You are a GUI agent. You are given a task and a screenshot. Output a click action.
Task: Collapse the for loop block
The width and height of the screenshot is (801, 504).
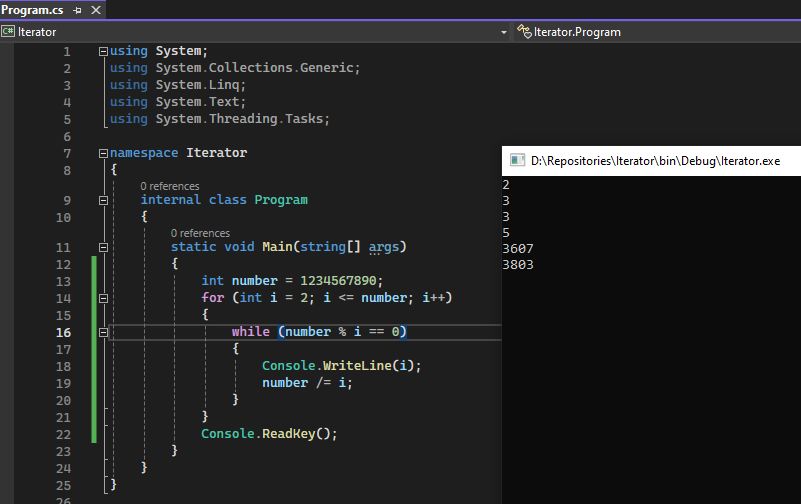[x=103, y=298]
